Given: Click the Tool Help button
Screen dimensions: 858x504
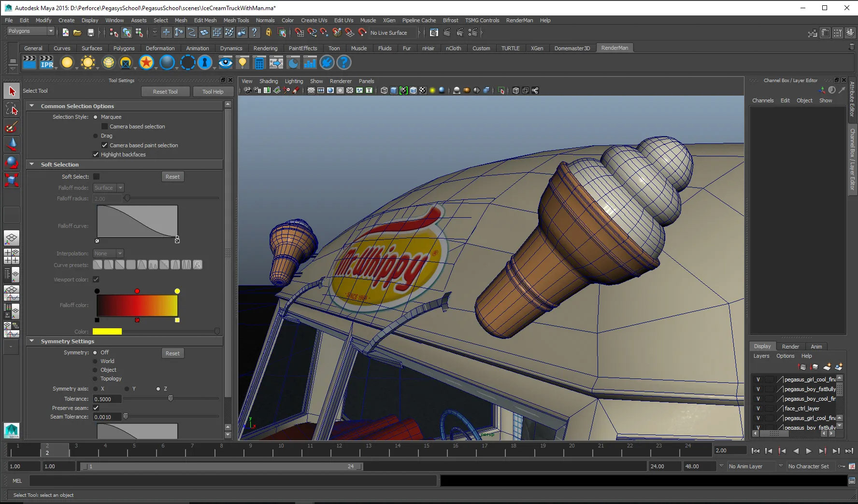Looking at the screenshot, I should coord(213,92).
